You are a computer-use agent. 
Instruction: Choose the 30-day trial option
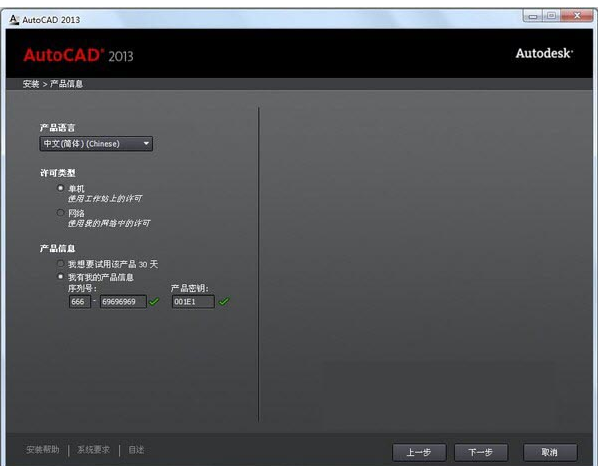(60, 264)
